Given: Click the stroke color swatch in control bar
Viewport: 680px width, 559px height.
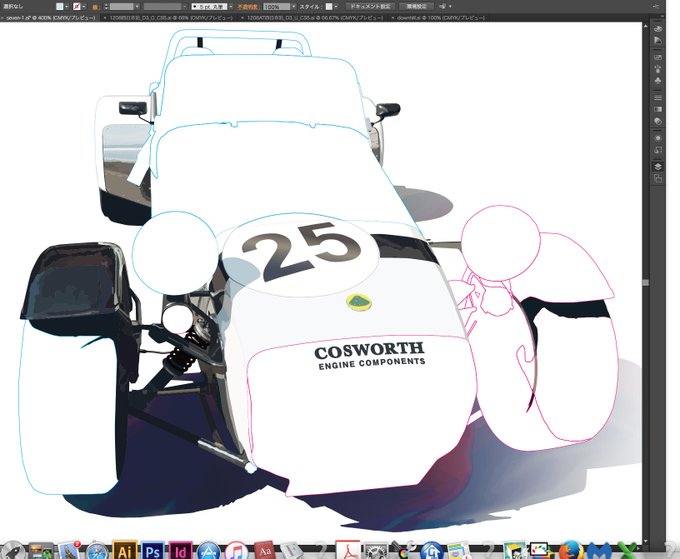Looking at the screenshot, I should [x=77, y=7].
